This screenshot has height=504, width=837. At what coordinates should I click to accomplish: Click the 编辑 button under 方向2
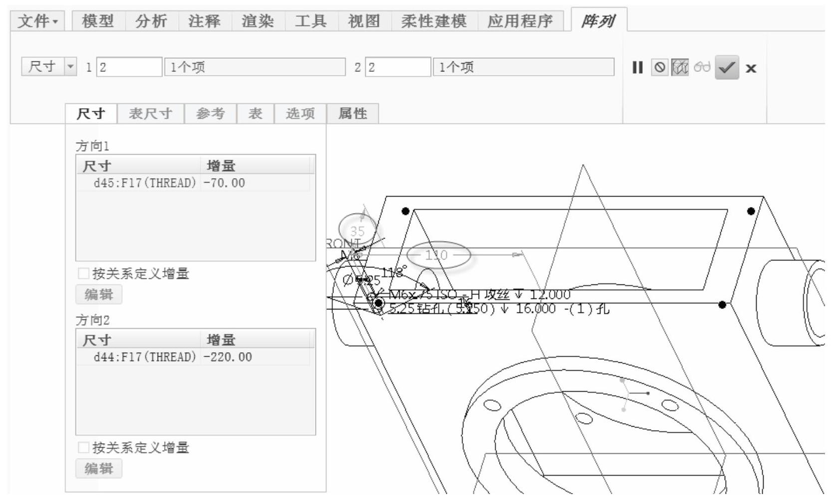(x=99, y=469)
